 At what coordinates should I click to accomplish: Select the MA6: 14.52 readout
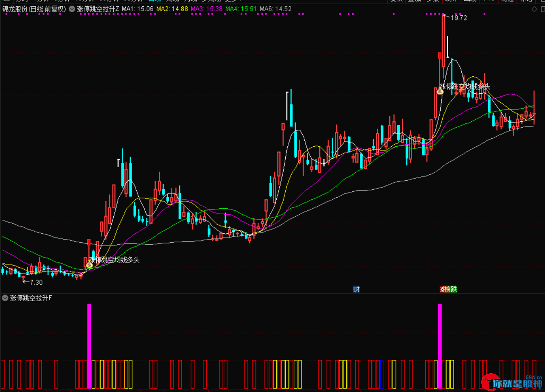point(275,9)
